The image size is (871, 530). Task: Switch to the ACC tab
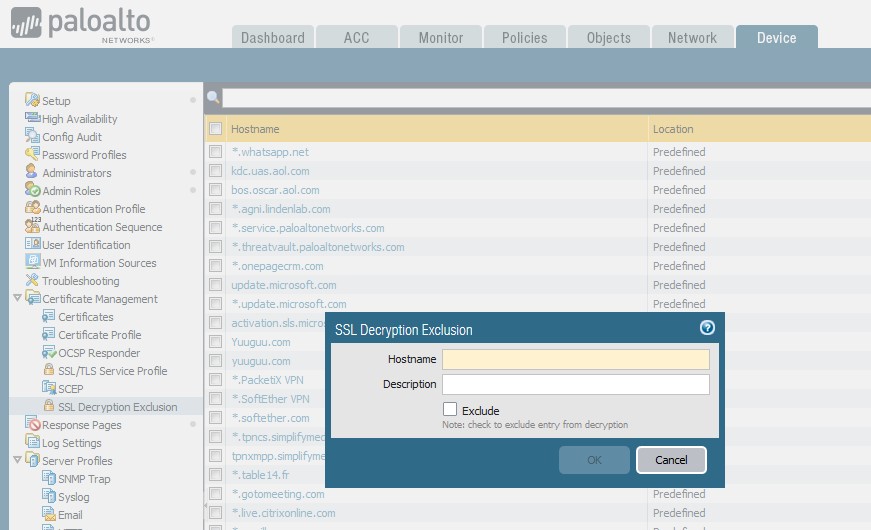[357, 37]
